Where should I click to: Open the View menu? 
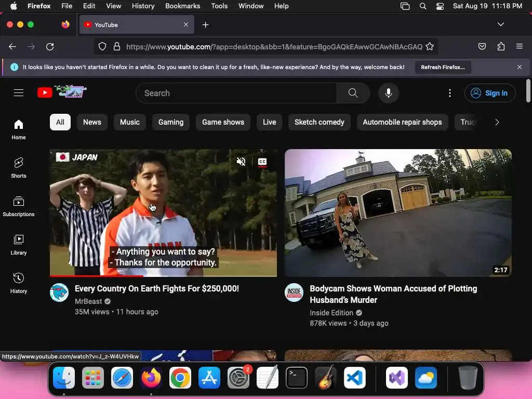click(x=113, y=6)
